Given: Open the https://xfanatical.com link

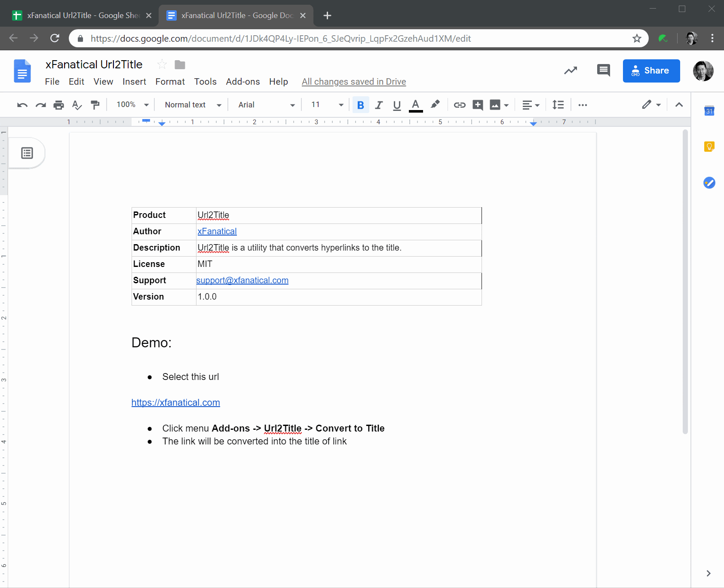Looking at the screenshot, I should [x=175, y=402].
